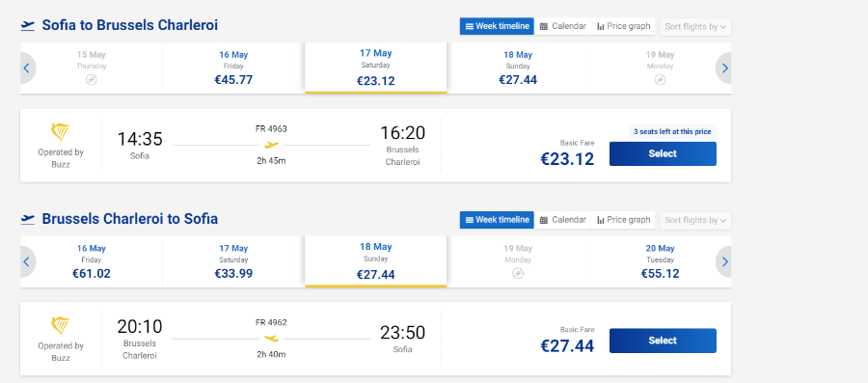This screenshot has height=383, width=868.
Task: Open the outbound Sort flights by dropdown
Action: pyautogui.click(x=695, y=27)
